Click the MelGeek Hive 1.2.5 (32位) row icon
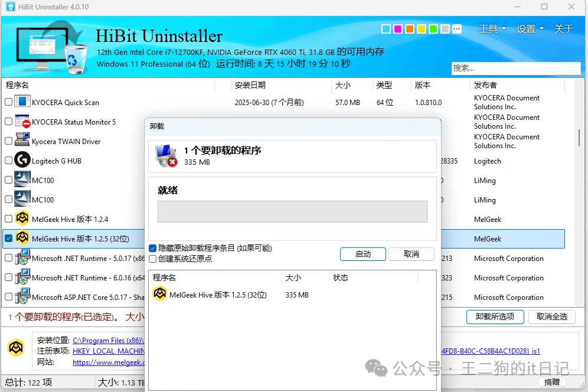The width and height of the screenshot is (588, 392). pos(22,237)
